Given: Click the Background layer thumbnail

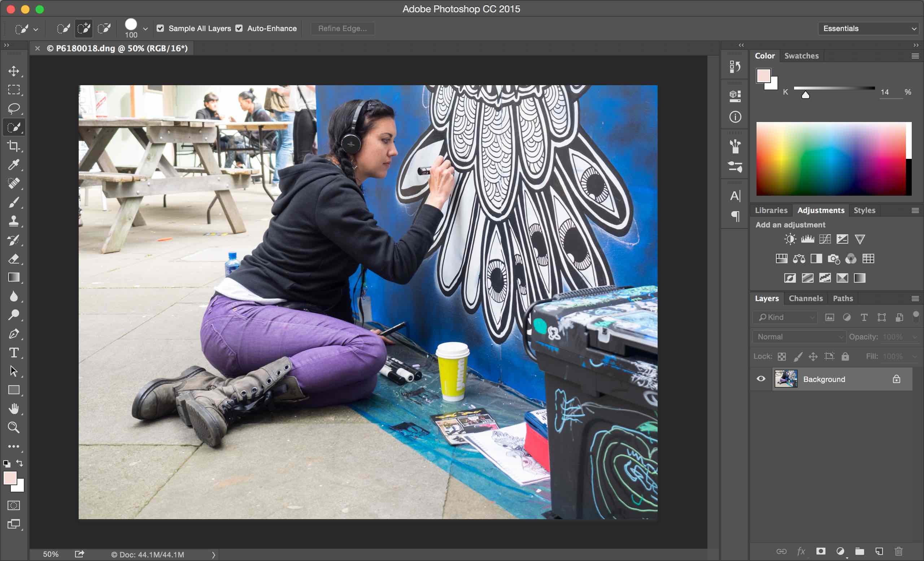Looking at the screenshot, I should (x=786, y=379).
